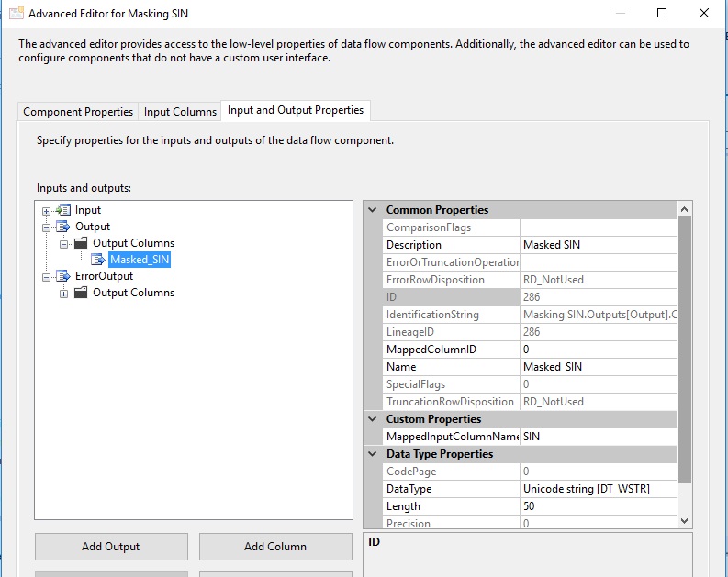Image resolution: width=728 pixels, height=577 pixels.
Task: Select the Input tree item
Action: [x=88, y=210]
